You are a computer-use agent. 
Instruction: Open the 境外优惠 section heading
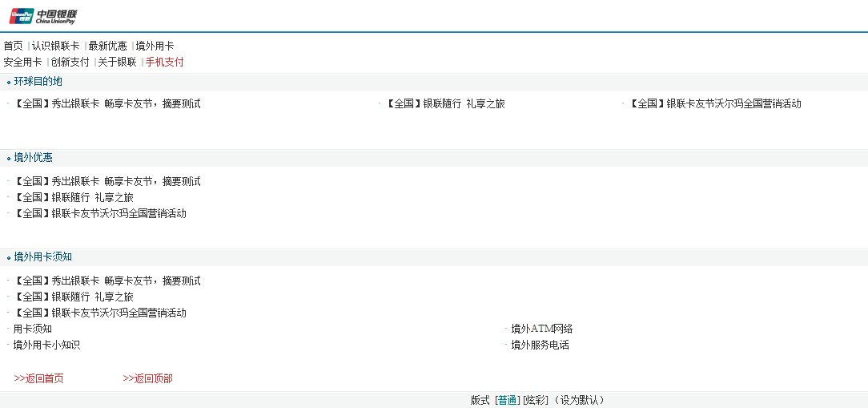click(33, 158)
